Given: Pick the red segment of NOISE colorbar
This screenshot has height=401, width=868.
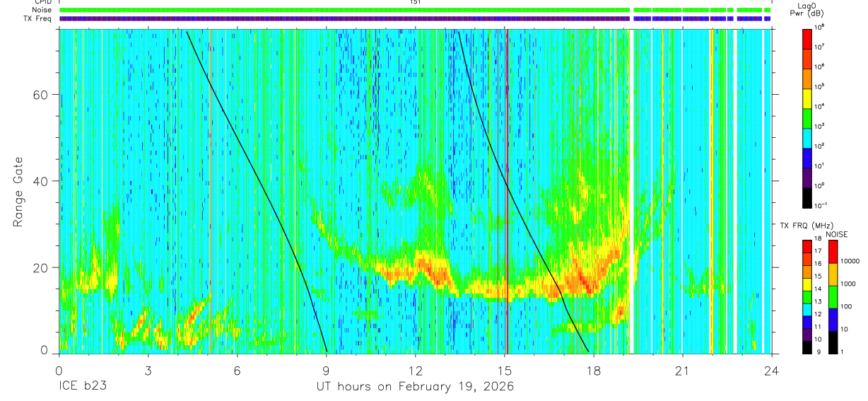Looking at the screenshot, I should point(833,252).
